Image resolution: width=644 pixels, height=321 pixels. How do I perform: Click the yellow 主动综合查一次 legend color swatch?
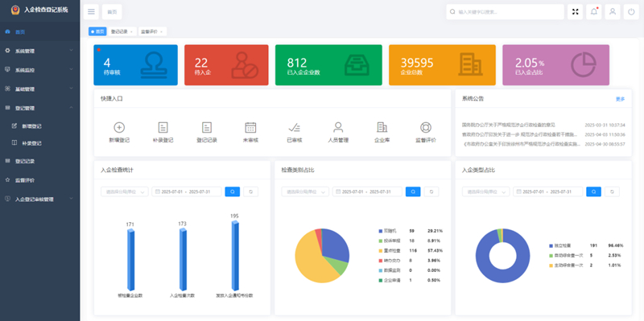[x=551, y=265]
